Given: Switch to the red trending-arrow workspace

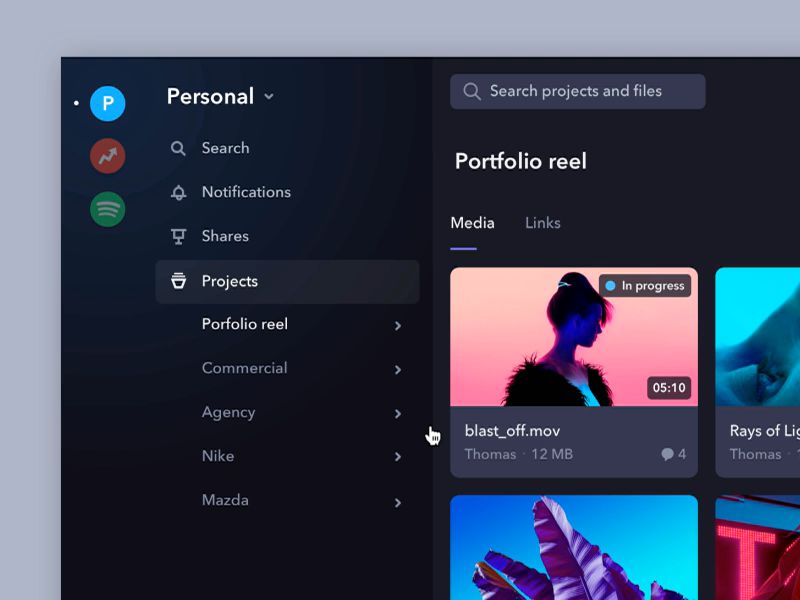Looking at the screenshot, I should (x=108, y=156).
